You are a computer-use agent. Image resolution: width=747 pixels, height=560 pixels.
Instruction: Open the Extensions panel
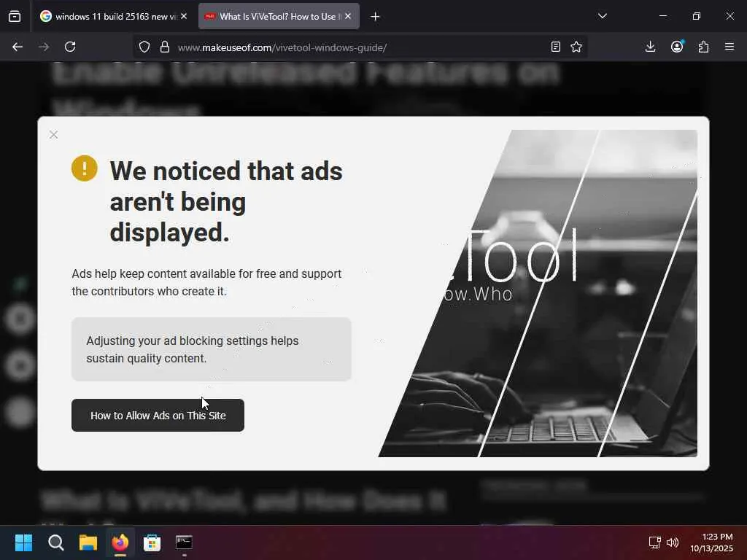(704, 47)
